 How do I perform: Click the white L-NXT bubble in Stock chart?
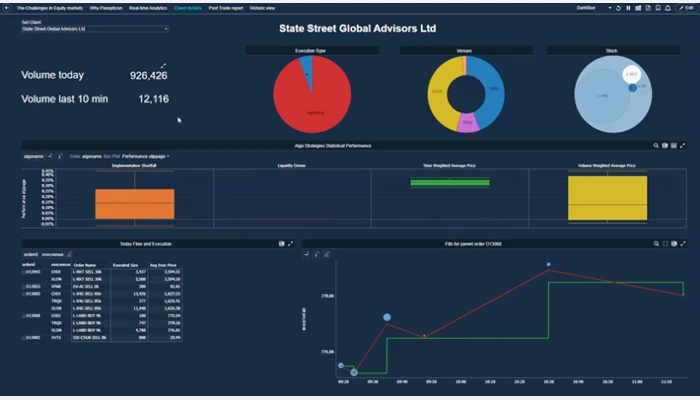pos(632,75)
